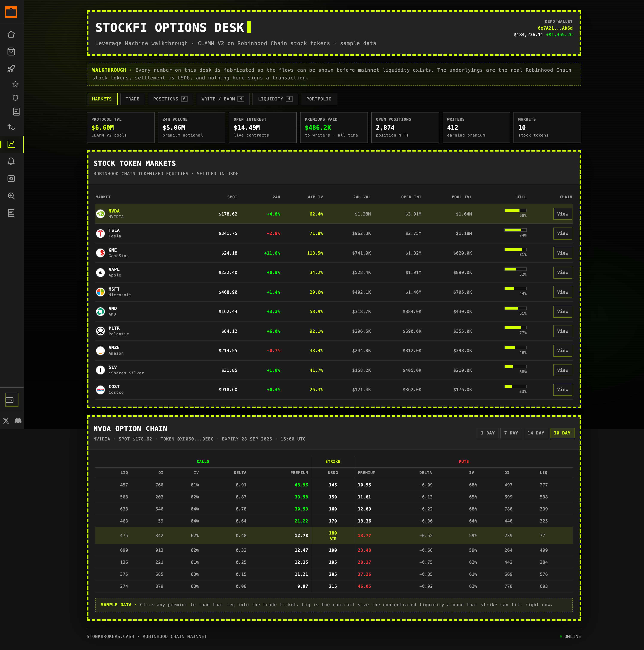Click the Open Interest $14.49M card
This screenshot has height=650, width=644.
click(263, 128)
